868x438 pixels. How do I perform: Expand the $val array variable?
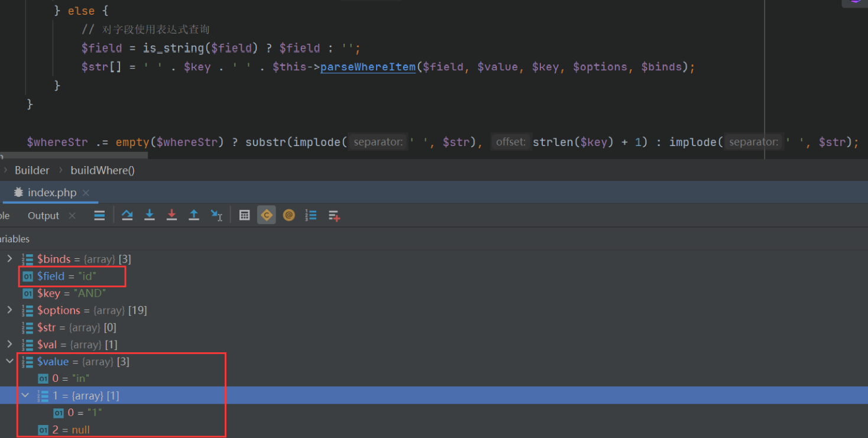click(9, 344)
